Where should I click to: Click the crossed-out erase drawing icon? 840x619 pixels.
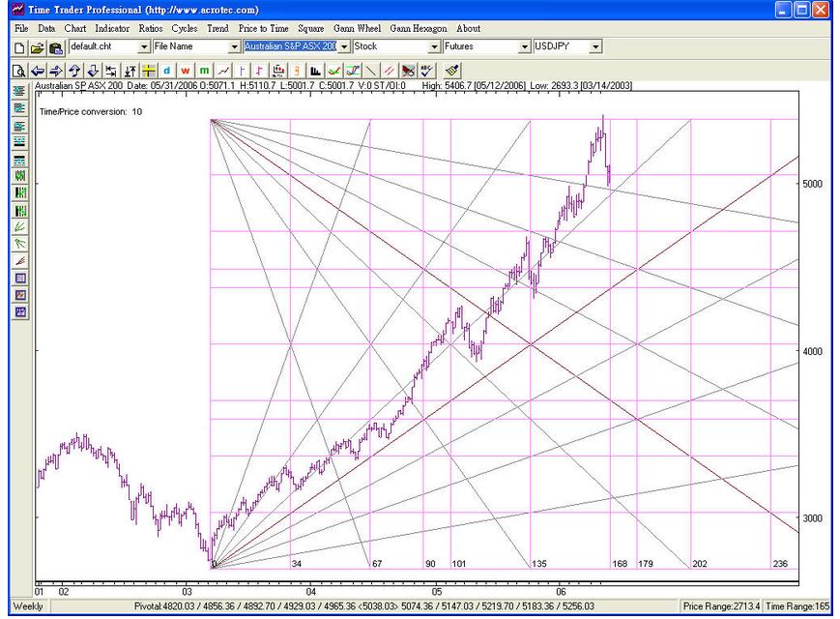pos(408,71)
